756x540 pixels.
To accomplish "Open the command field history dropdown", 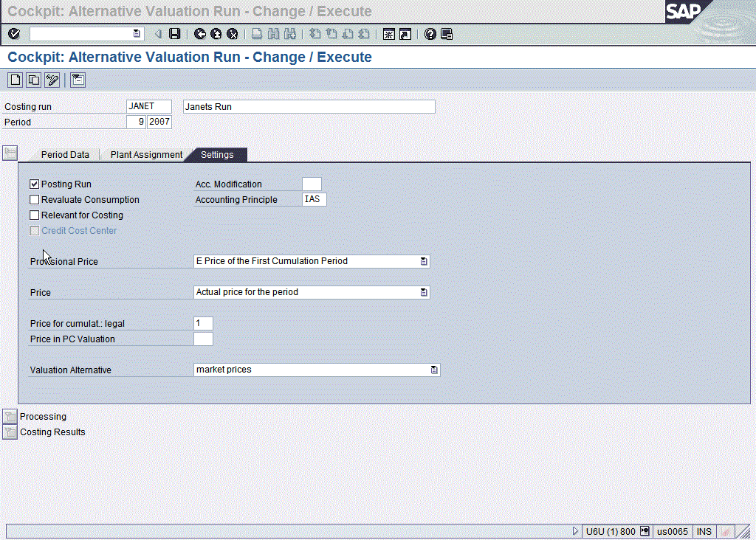I will coord(137,34).
